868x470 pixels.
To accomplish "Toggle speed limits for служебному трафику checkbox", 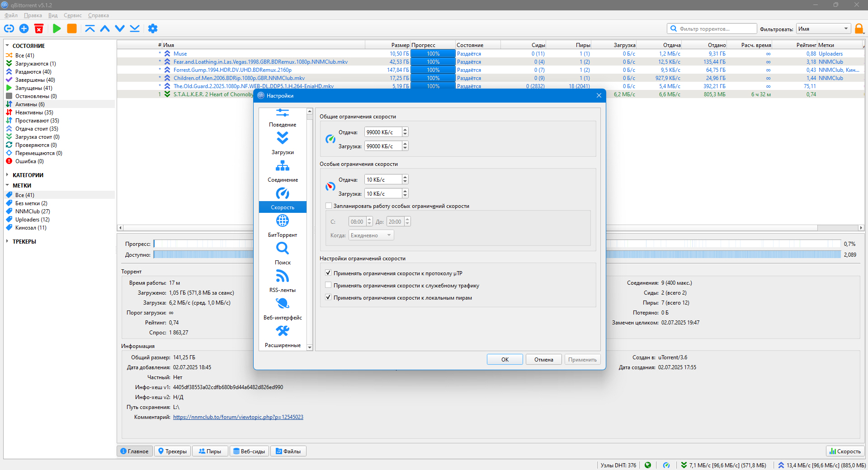I will coord(329,285).
